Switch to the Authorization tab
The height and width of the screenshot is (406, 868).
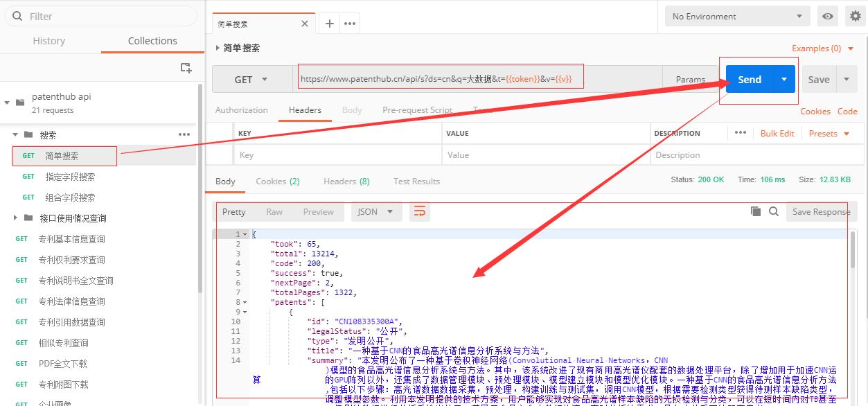point(241,110)
